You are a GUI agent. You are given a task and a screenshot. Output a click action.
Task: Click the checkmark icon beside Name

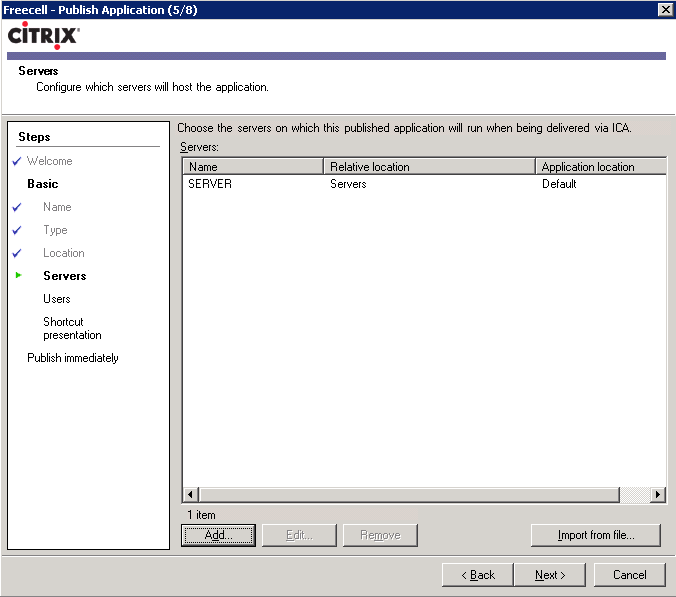[x=17, y=207]
